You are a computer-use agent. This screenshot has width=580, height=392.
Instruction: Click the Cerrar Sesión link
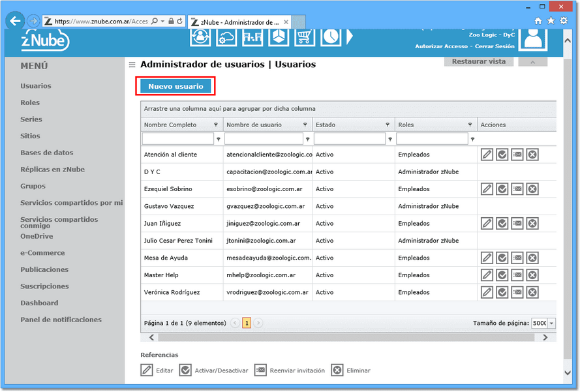click(x=495, y=46)
